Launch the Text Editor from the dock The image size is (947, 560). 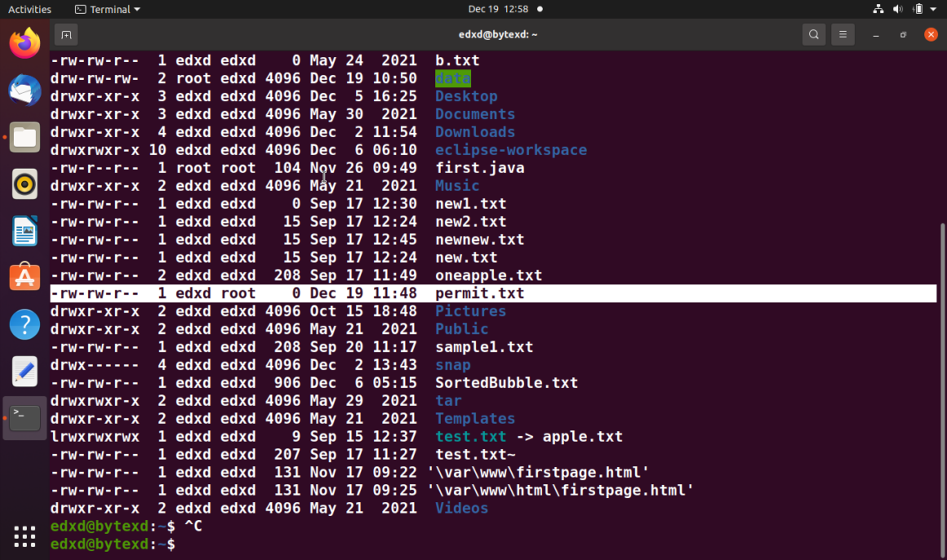pyautogui.click(x=24, y=371)
